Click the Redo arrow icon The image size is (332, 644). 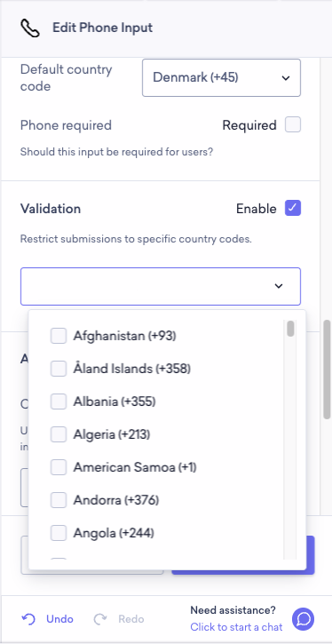pos(100,619)
